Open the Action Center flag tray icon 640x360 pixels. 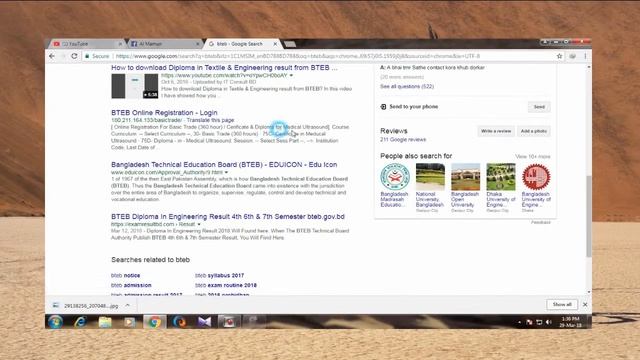tap(529, 322)
